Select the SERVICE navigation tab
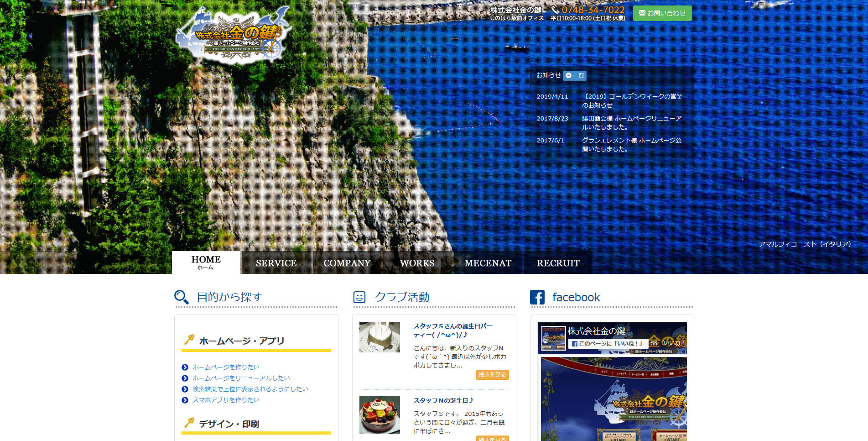 pos(276,263)
